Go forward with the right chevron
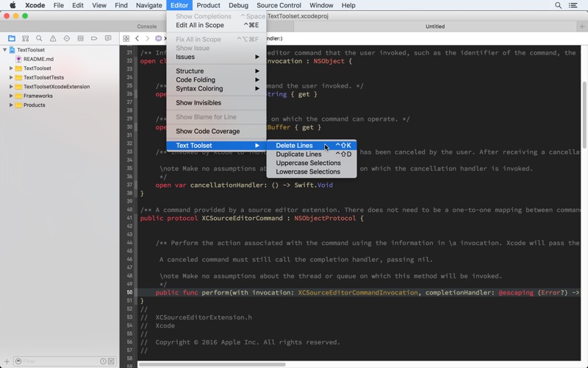Viewport: 588px width, 368px height. 148,38
